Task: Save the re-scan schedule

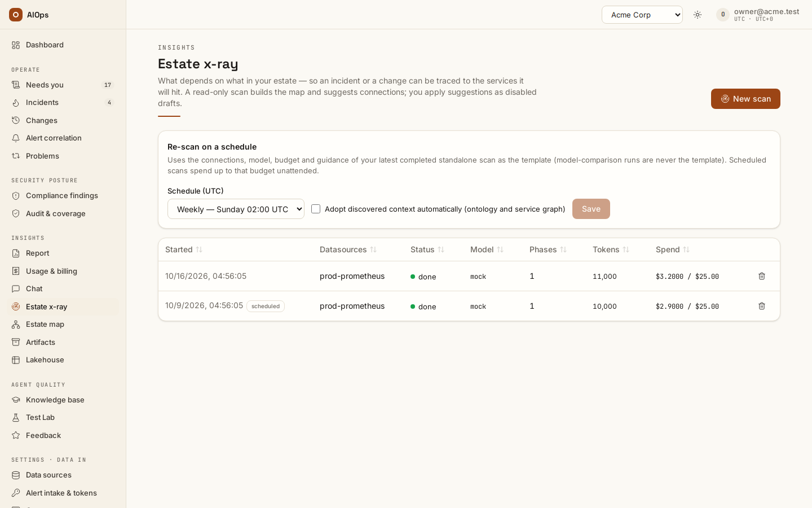Action: point(591,209)
